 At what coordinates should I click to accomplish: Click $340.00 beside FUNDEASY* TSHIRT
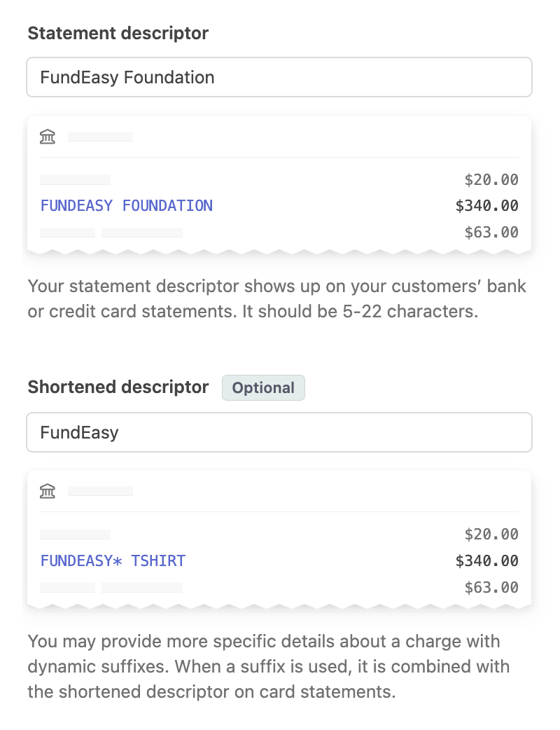pyautogui.click(x=486, y=560)
